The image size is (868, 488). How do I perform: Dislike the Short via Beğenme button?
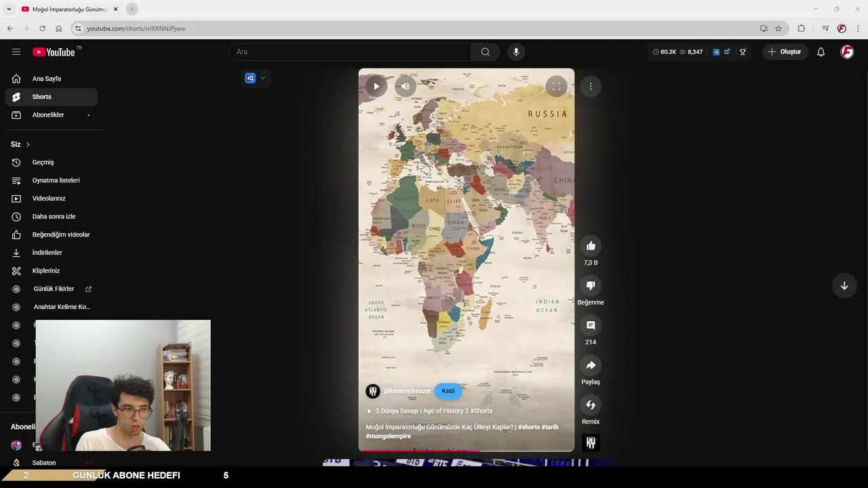tap(591, 286)
